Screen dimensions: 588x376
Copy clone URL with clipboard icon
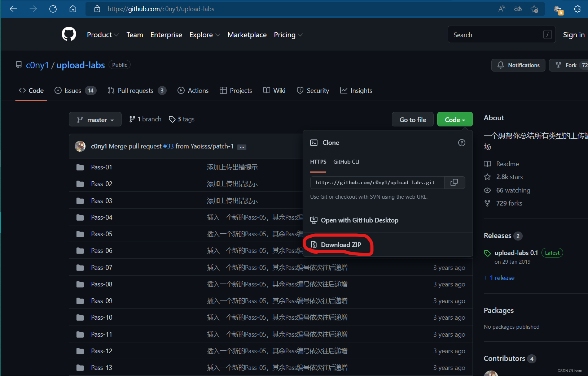point(455,182)
